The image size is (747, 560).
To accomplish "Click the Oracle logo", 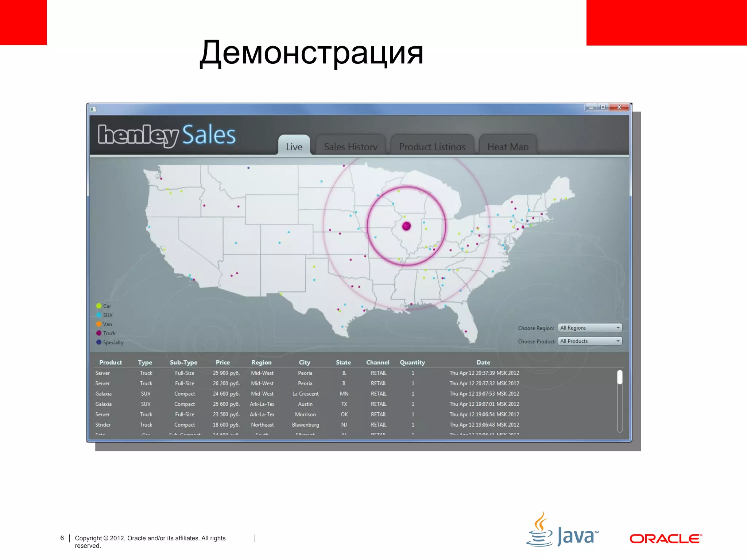I will [666, 538].
